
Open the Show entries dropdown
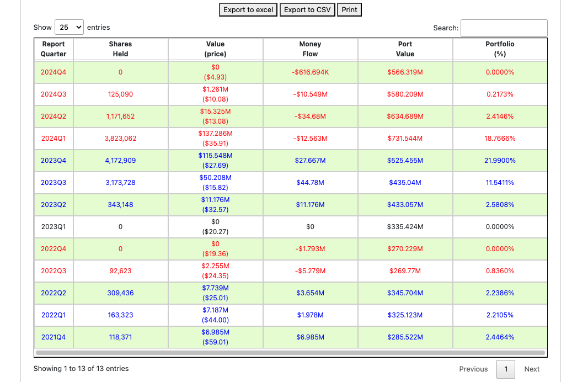[x=69, y=28]
